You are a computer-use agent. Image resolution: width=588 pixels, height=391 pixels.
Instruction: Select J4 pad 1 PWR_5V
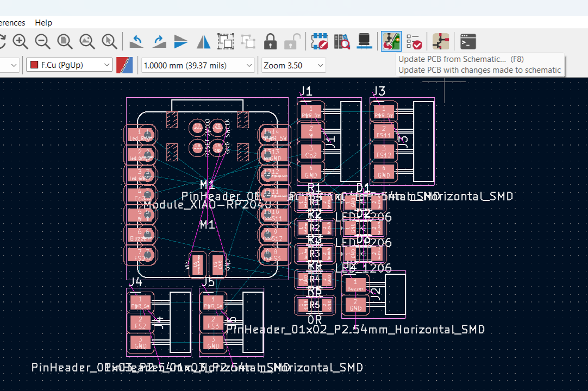(x=140, y=302)
